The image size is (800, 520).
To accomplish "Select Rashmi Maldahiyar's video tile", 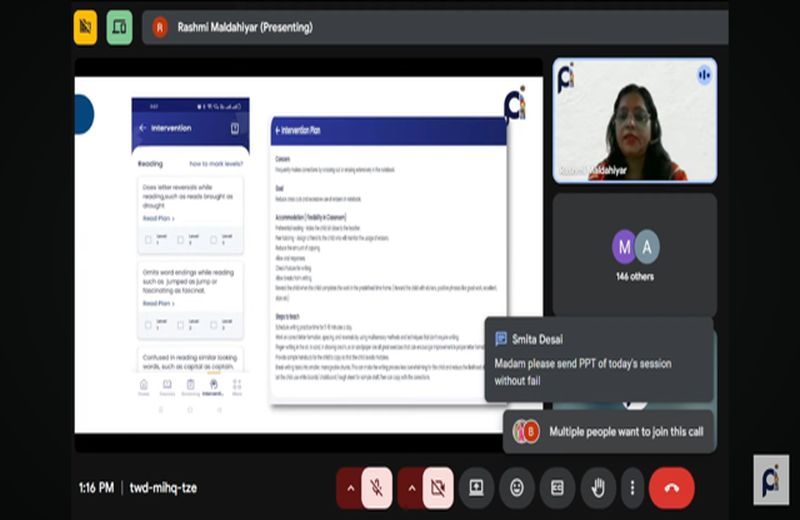I will pyautogui.click(x=635, y=120).
